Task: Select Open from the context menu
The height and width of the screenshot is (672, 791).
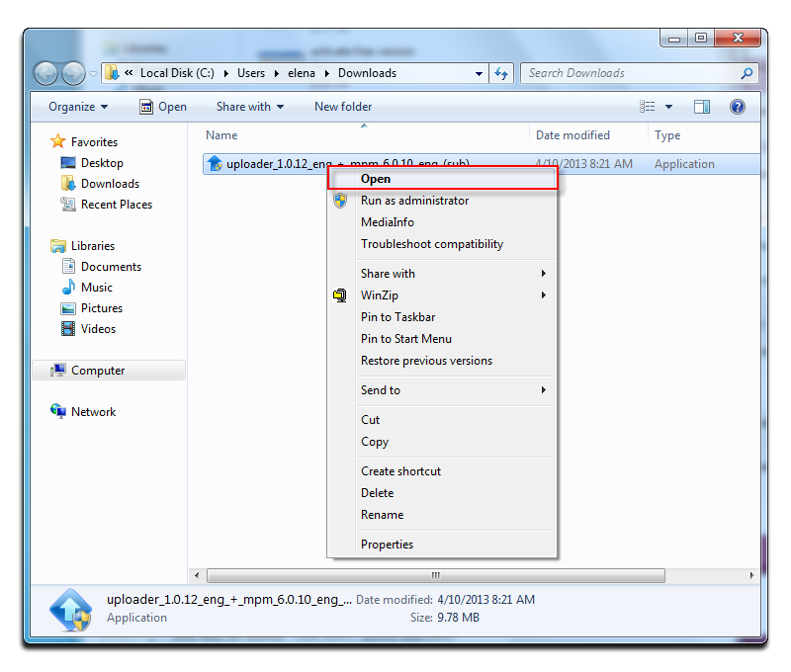Action: 376,179
